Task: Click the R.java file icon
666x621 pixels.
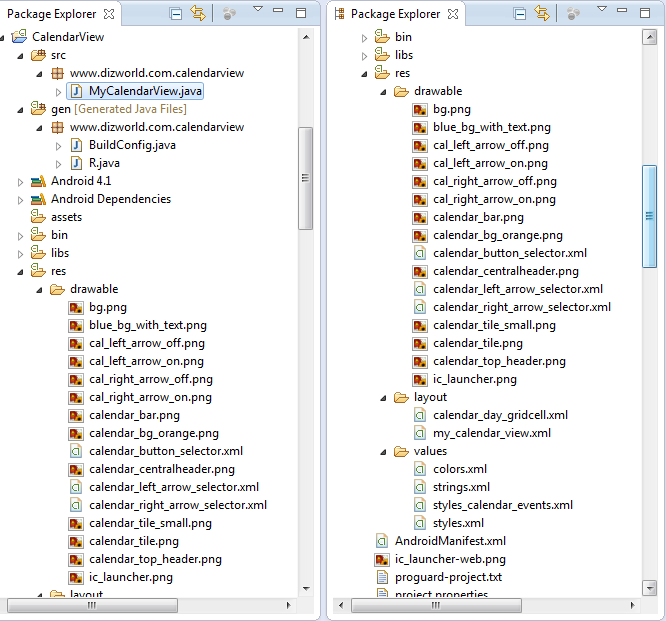Action: pos(76,163)
